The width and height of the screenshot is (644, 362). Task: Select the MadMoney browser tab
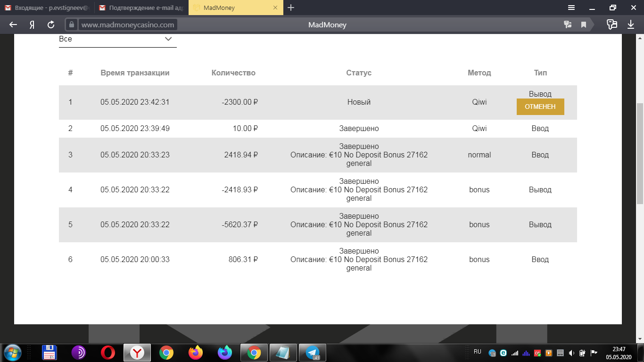coord(236,8)
